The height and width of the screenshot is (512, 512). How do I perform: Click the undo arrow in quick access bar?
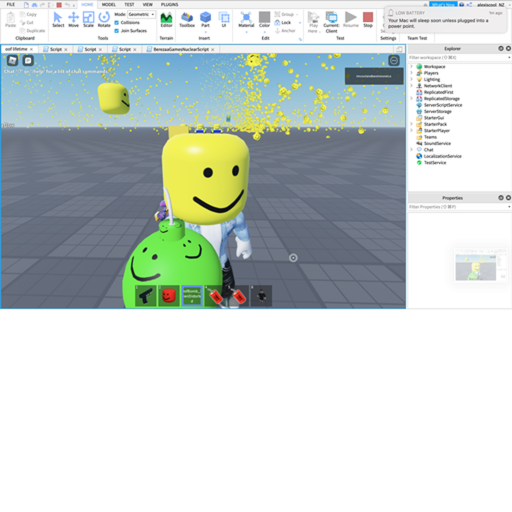[x=67, y=5]
